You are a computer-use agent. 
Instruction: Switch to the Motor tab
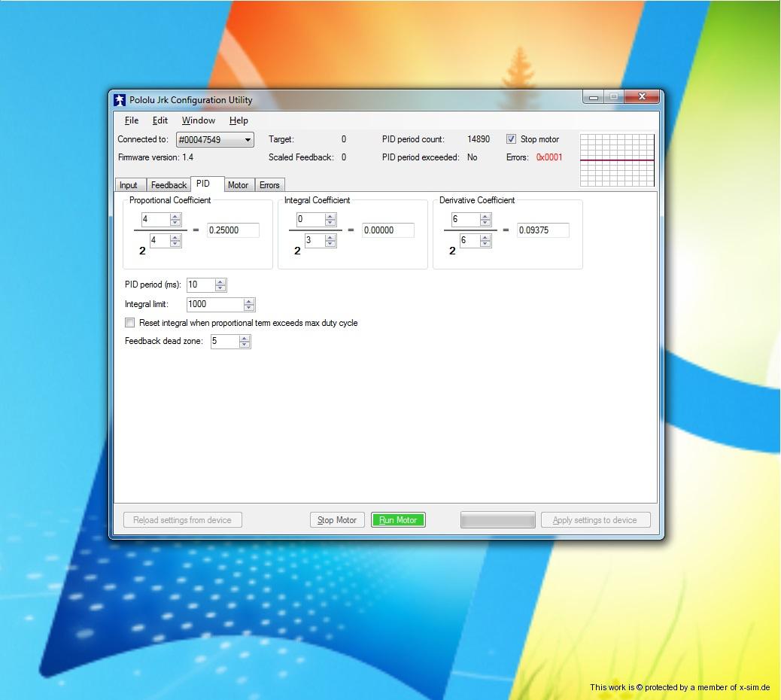click(238, 185)
